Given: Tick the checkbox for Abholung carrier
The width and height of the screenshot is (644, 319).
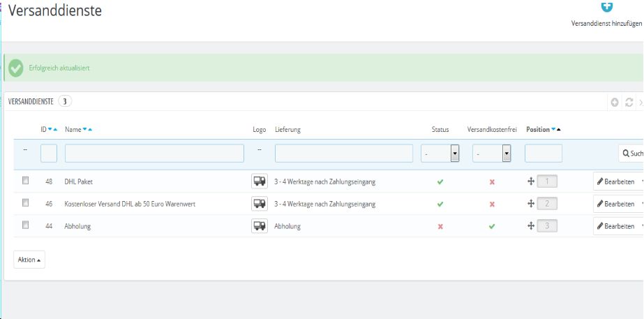Looking at the screenshot, I should 26,225.
